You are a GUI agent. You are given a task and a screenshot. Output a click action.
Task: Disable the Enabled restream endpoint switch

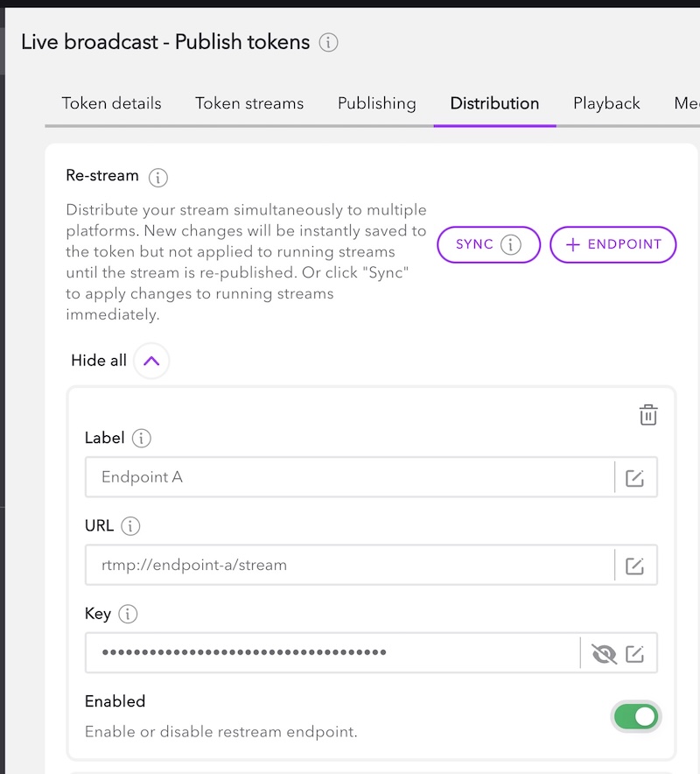pos(635,717)
